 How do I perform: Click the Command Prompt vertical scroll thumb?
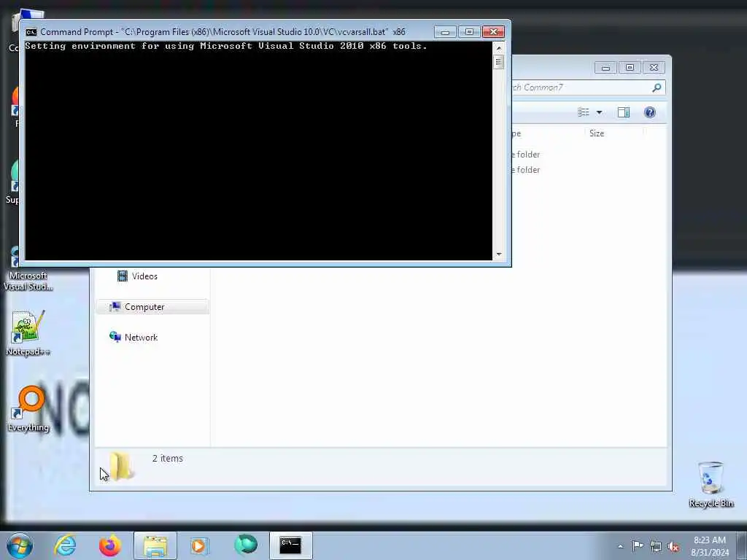(499, 62)
